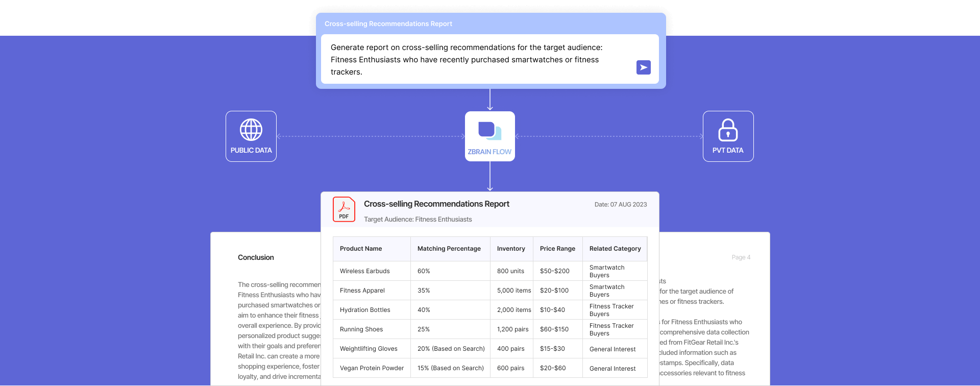Click the Public Data globe icon
980x386 pixels.
251,130
